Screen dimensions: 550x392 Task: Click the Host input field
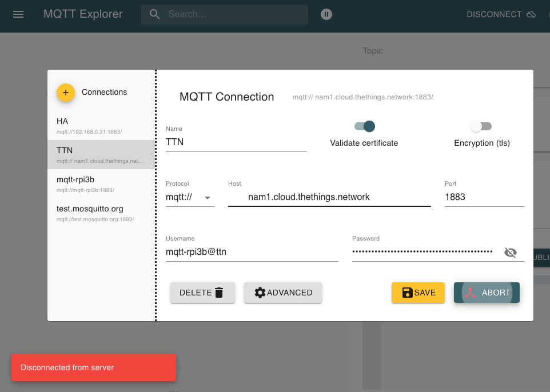[x=329, y=197]
